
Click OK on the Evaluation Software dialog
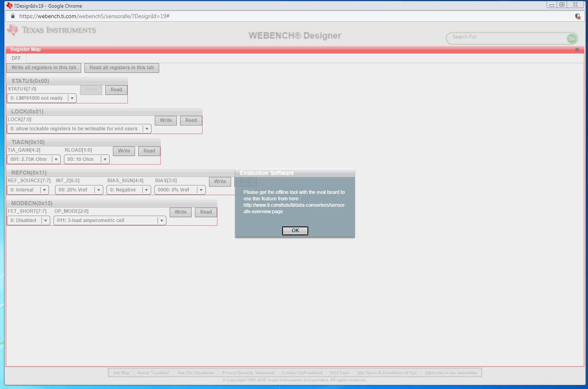click(295, 231)
